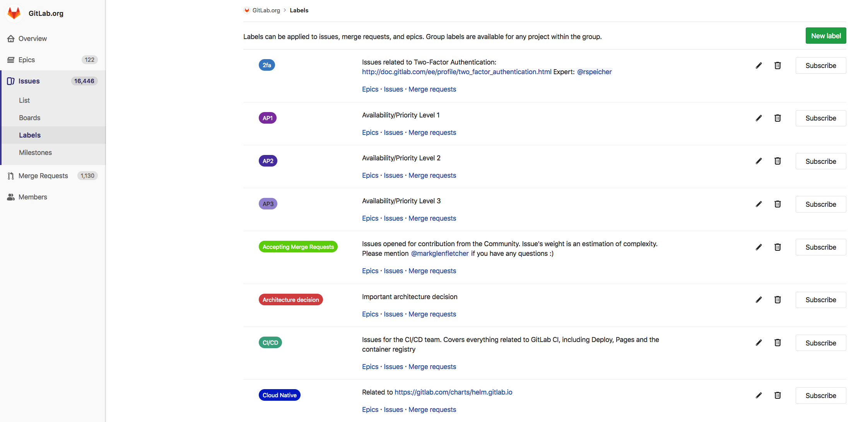
Task: Click the green Accepting Merge Requests badge
Action: pyautogui.click(x=298, y=247)
